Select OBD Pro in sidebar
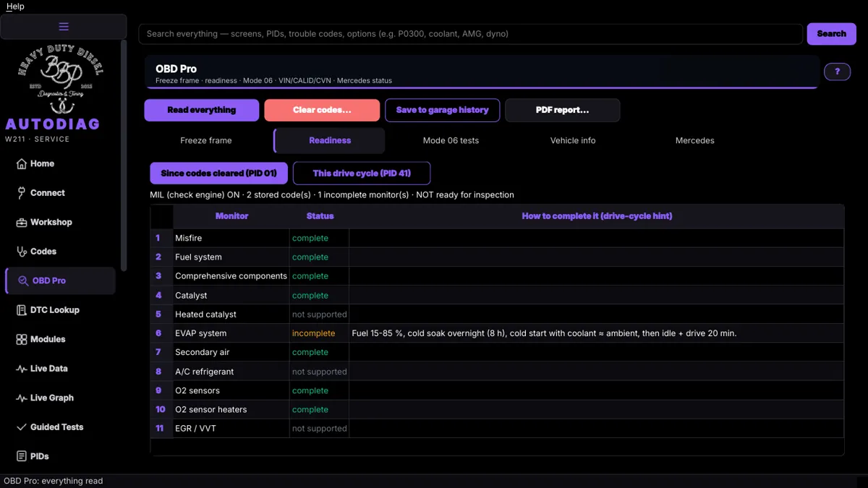 pos(59,281)
